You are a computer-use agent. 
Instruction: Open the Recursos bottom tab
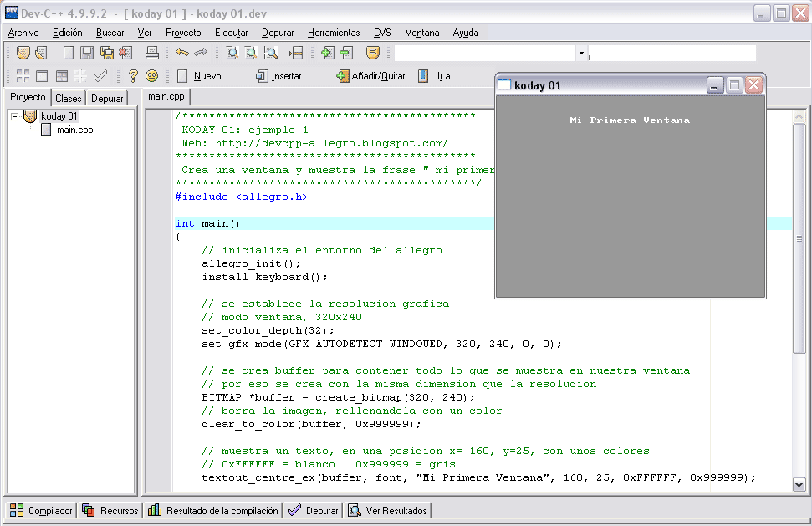coord(110,510)
